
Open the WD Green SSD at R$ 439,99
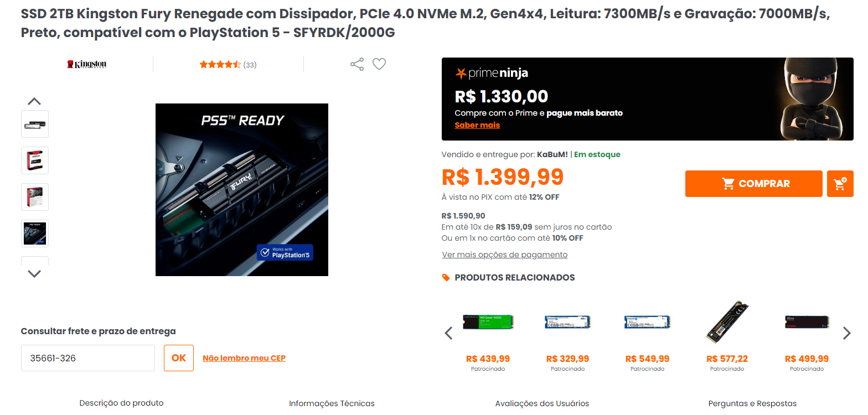point(488,336)
